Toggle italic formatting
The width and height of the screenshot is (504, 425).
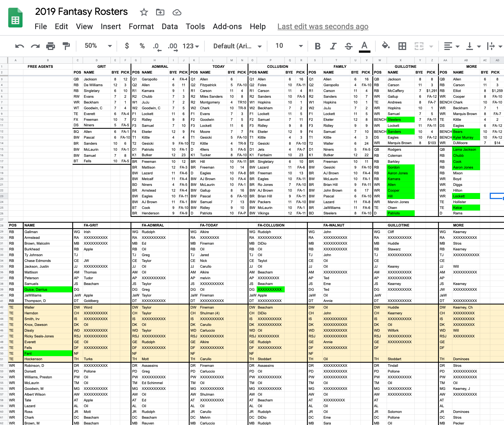click(333, 46)
